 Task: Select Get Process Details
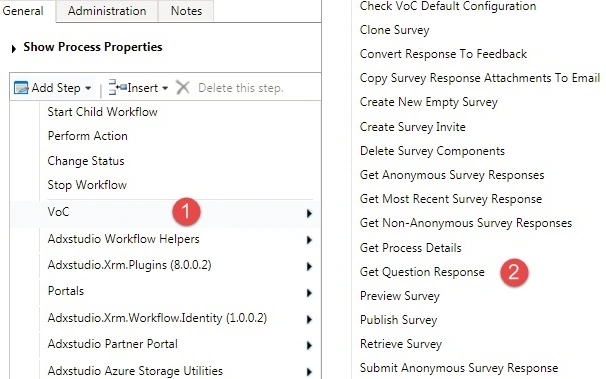pyautogui.click(x=410, y=248)
